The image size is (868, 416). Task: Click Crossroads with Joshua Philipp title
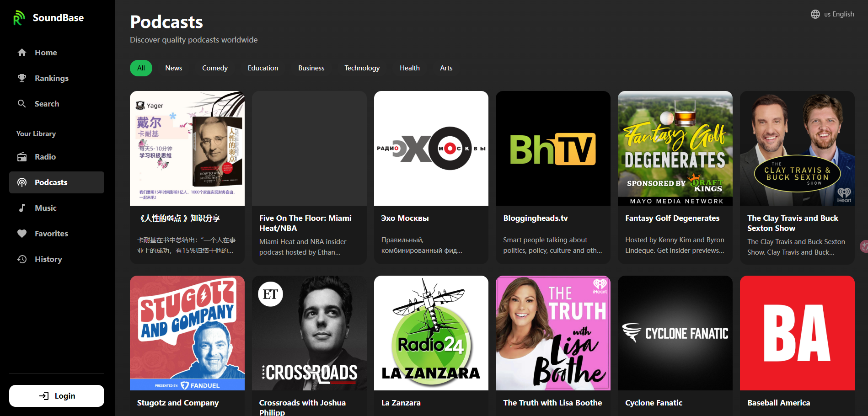point(302,407)
